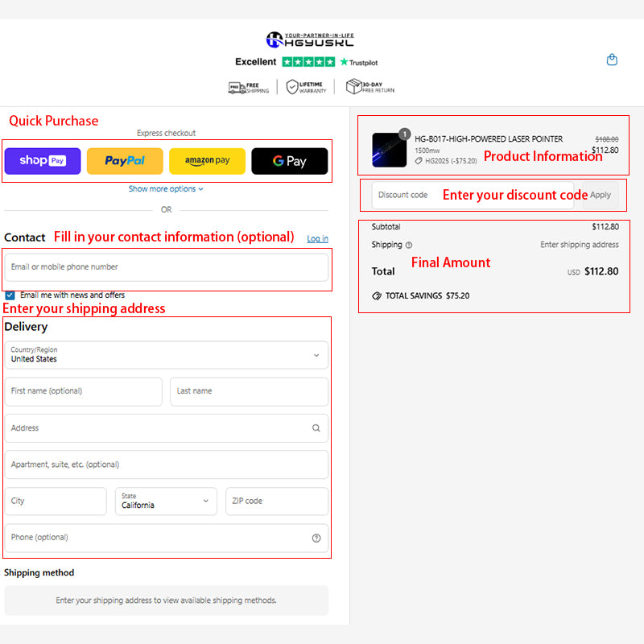Click the Trustpilot star rating

tap(308, 62)
